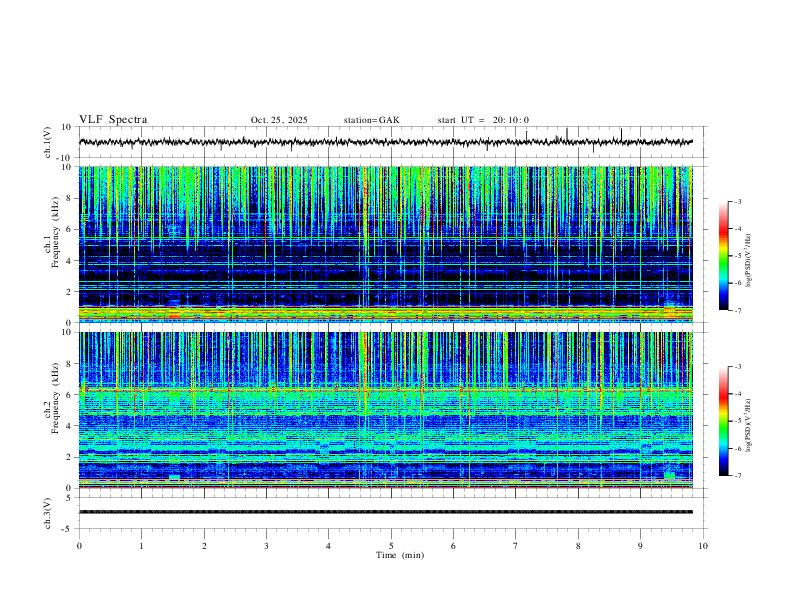This screenshot has width=792, height=612.
Task: Click the 'ch.3(V)' axis label
Action: click(48, 513)
